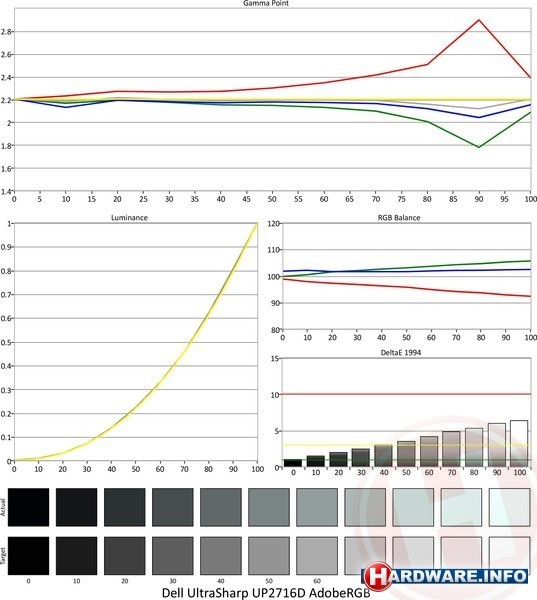Select the DeltaE 1994 bar at level 20

coord(338,460)
